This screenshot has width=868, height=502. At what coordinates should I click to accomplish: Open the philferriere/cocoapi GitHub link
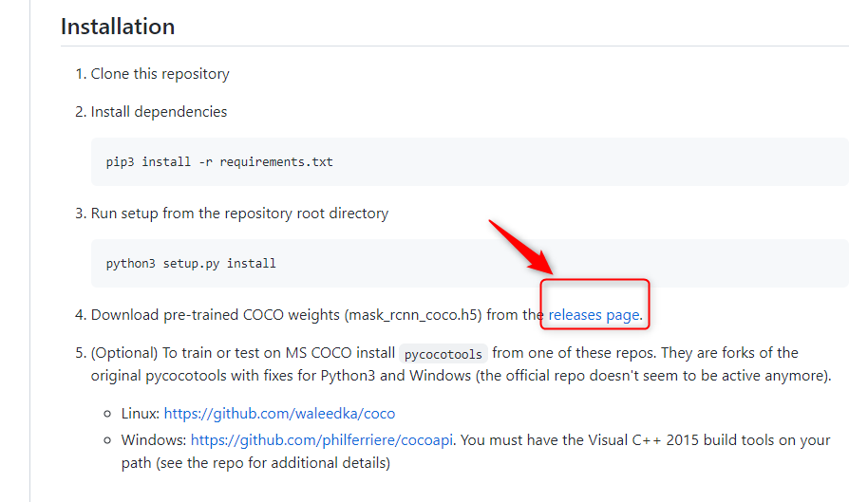pyautogui.click(x=322, y=440)
